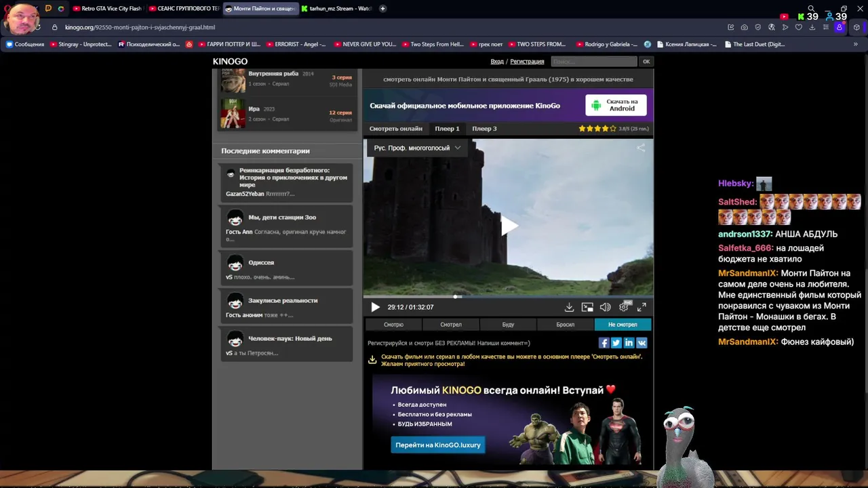
Task: Open comment thread 'Мы, дети станции Зоо'
Action: click(285, 226)
